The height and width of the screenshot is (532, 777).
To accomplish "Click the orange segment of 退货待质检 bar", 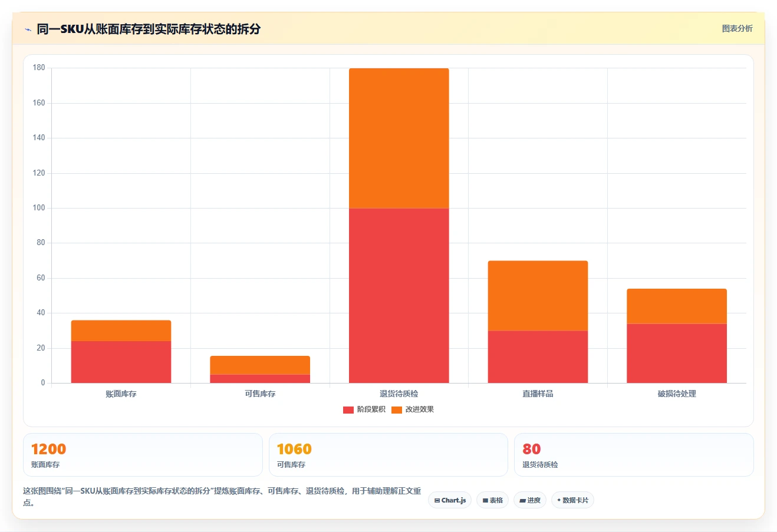I will tap(399, 138).
